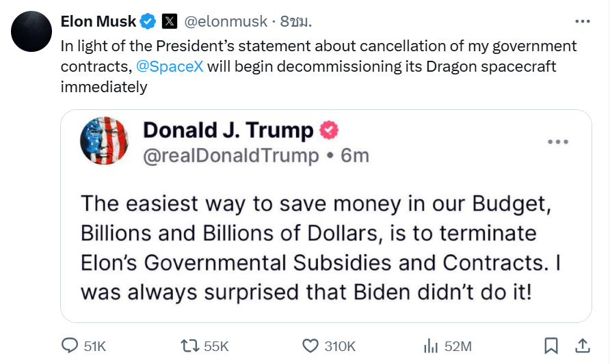Open view analytics bar chart icon
This screenshot has width=610, height=364.
(x=430, y=346)
